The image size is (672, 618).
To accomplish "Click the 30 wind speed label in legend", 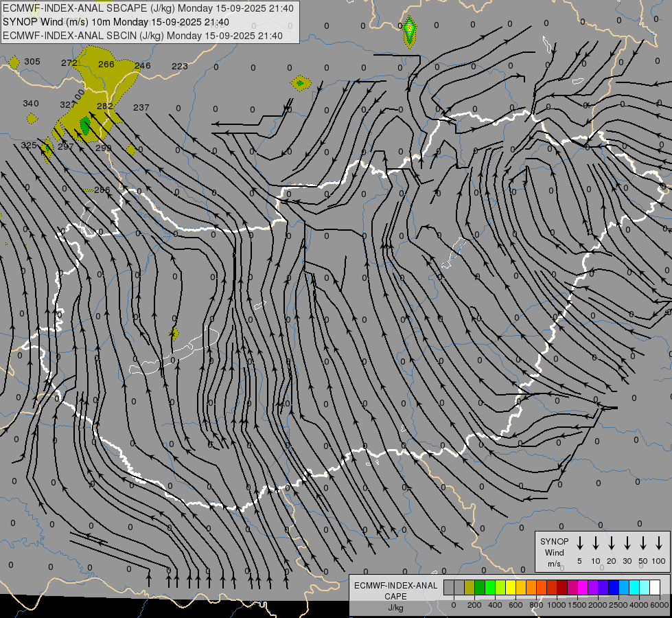I will 627,561.
